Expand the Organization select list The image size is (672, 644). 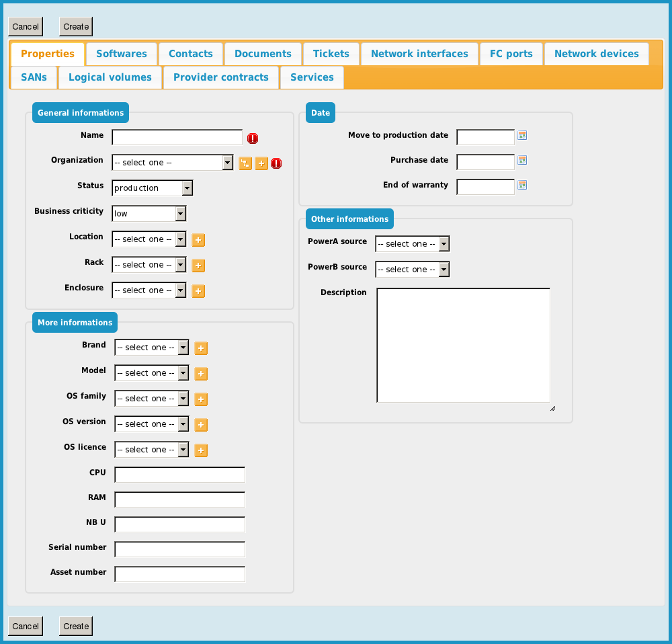[172, 163]
